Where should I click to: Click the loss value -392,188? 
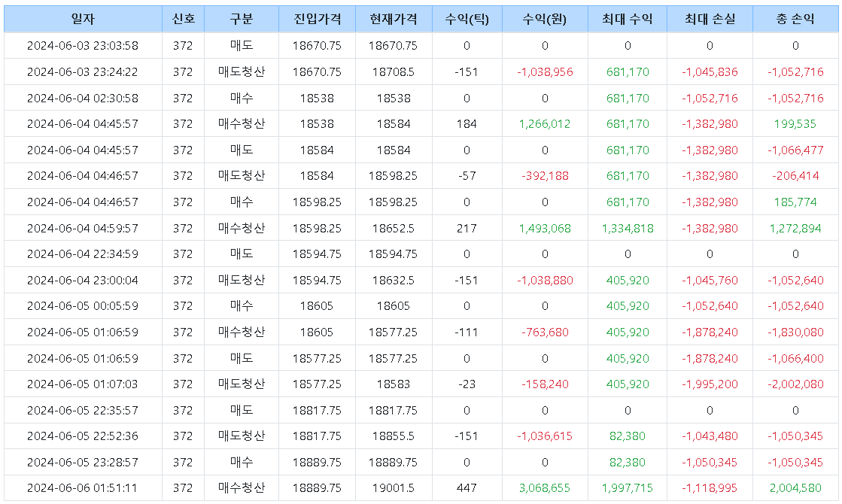coord(545,176)
